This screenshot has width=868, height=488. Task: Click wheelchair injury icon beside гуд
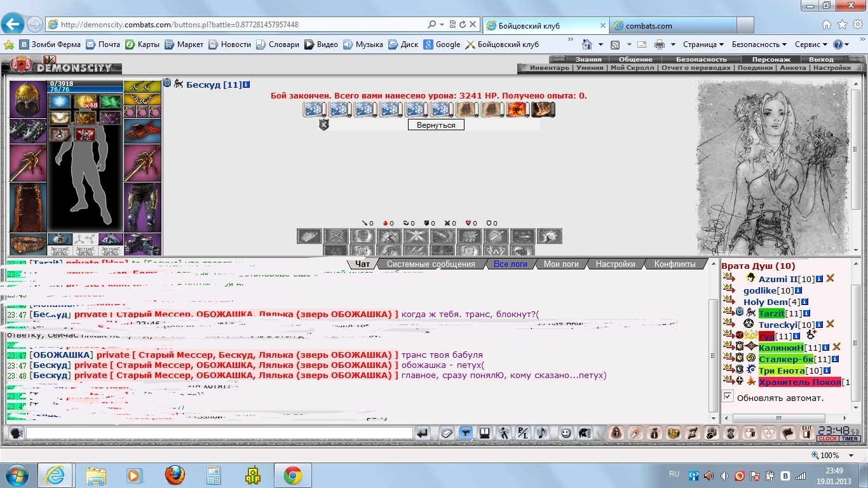(x=811, y=335)
